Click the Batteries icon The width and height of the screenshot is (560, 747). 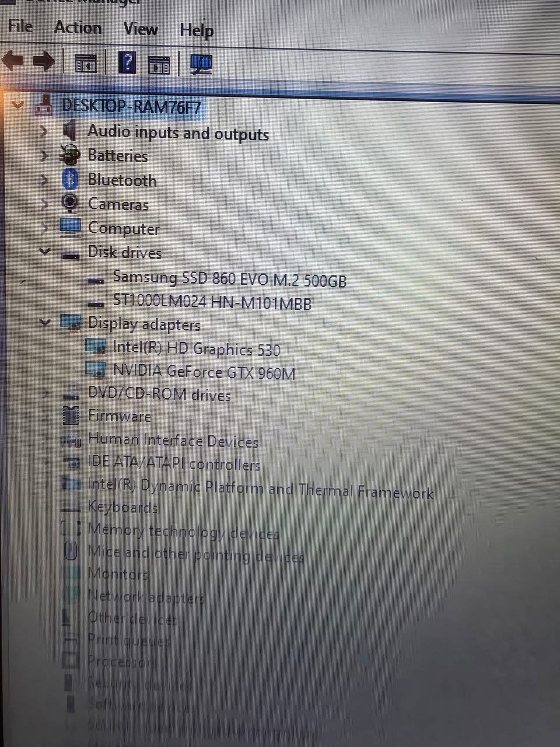click(70, 155)
